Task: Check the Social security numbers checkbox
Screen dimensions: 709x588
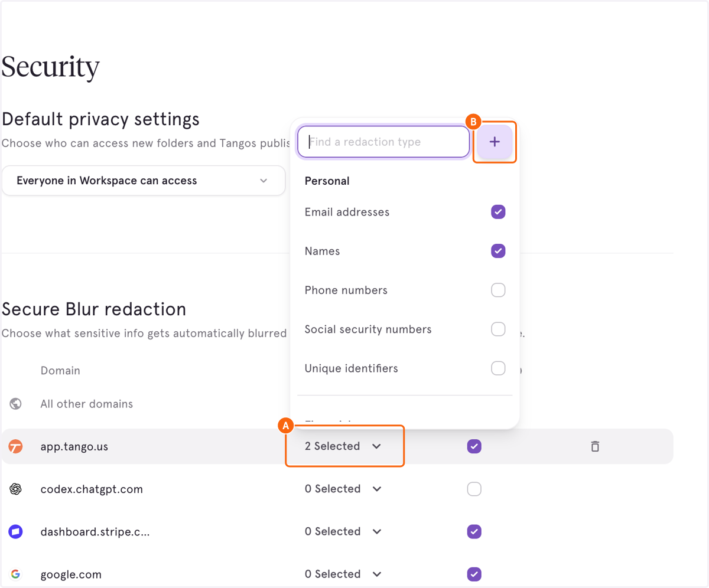Action: pyautogui.click(x=498, y=329)
